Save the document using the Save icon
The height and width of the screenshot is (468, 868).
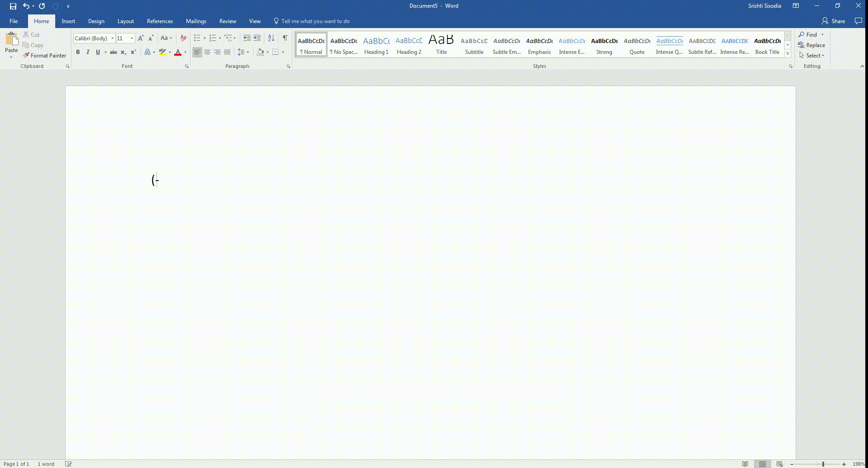[13, 6]
